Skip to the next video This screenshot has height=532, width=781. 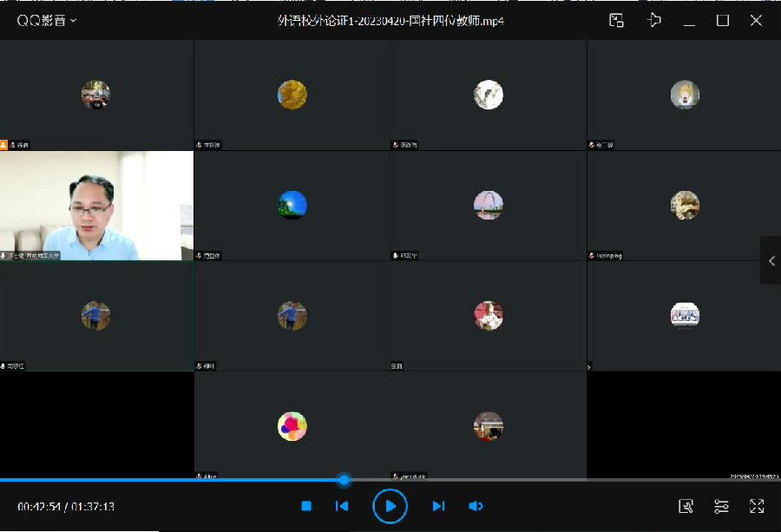point(438,506)
